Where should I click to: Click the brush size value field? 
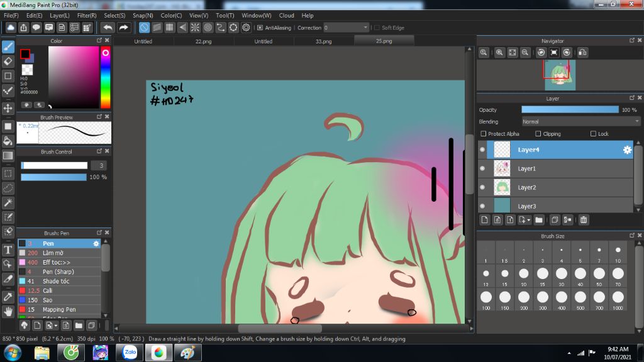99,165
